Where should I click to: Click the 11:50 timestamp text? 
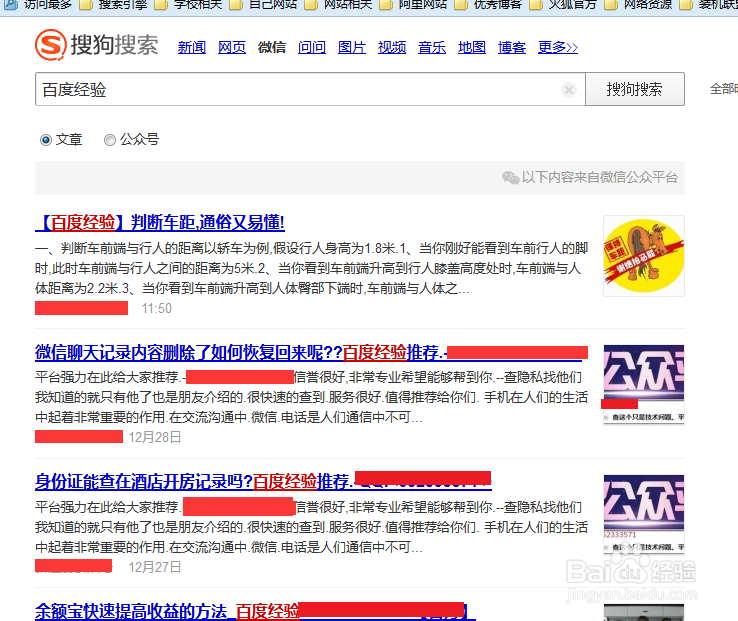pos(157,308)
